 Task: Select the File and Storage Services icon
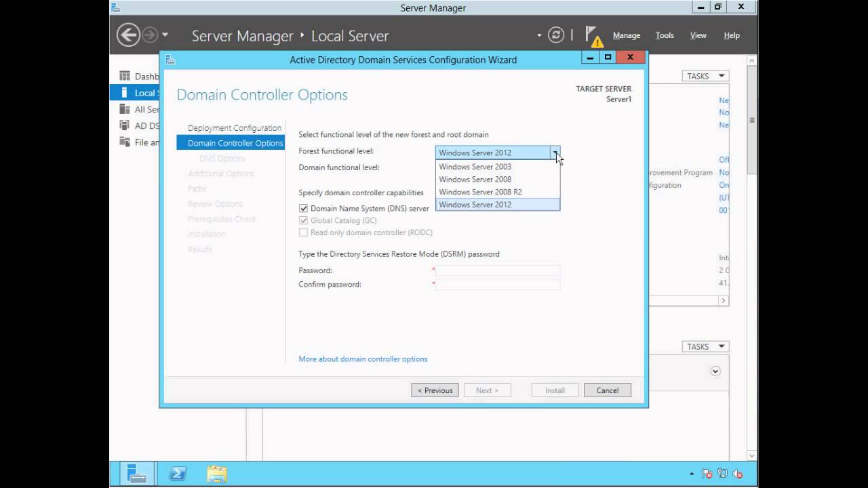[125, 142]
